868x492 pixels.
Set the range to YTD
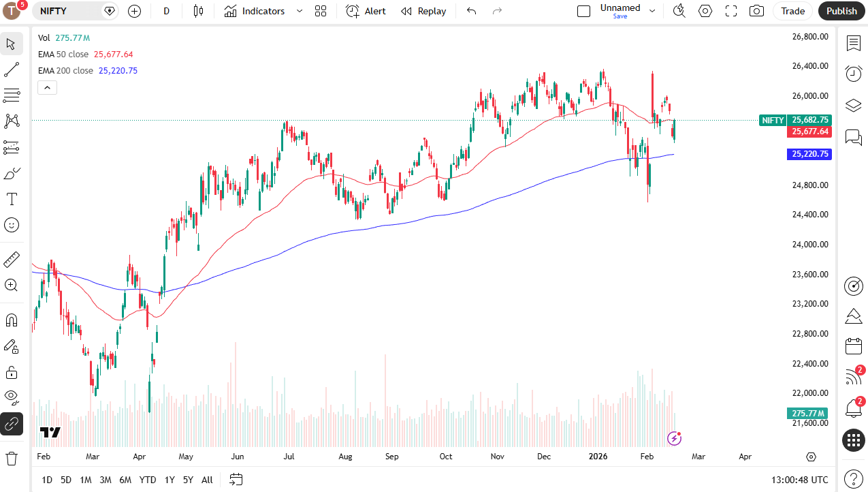[148, 480]
